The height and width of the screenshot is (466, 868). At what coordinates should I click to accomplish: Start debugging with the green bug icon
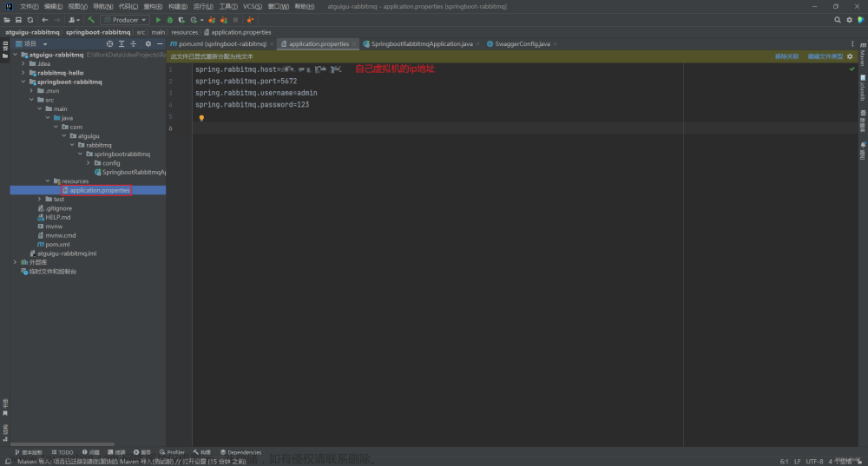170,20
